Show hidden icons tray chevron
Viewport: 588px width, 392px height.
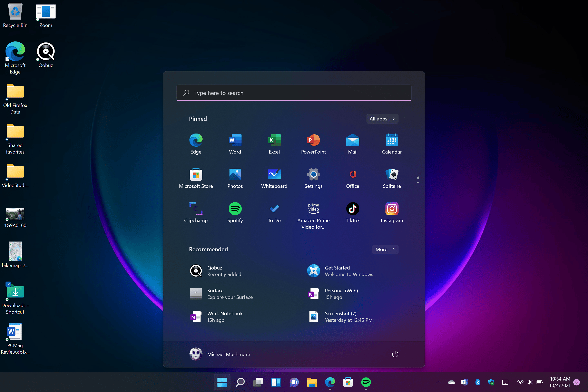(x=438, y=382)
